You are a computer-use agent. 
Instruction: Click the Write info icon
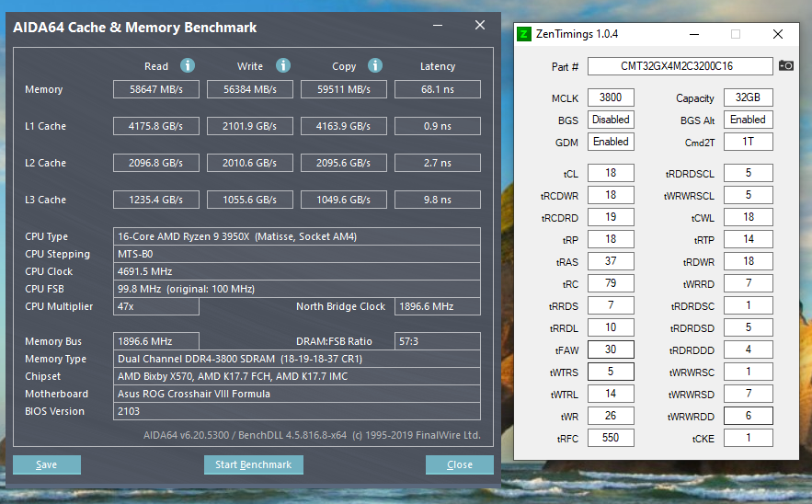[282, 65]
